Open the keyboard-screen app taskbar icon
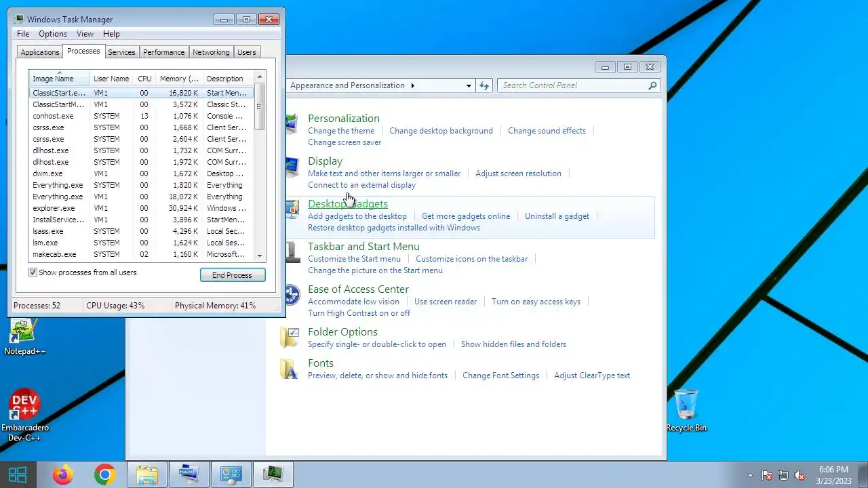The image size is (868, 488). click(x=189, y=475)
